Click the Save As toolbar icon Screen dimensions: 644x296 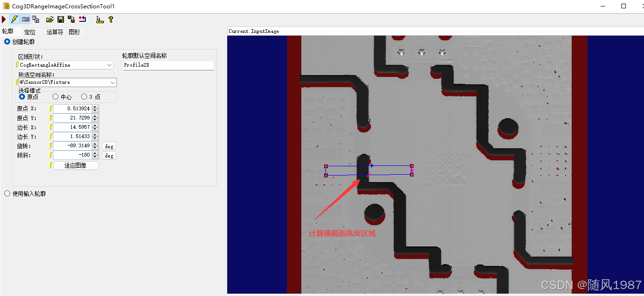click(71, 19)
